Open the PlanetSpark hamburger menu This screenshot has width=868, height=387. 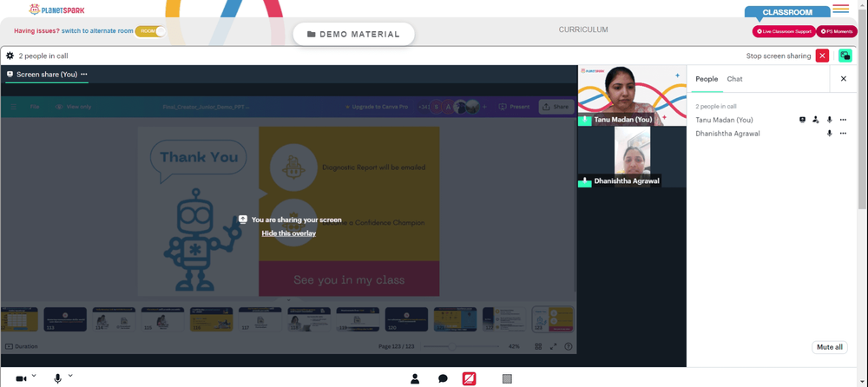coord(840,9)
